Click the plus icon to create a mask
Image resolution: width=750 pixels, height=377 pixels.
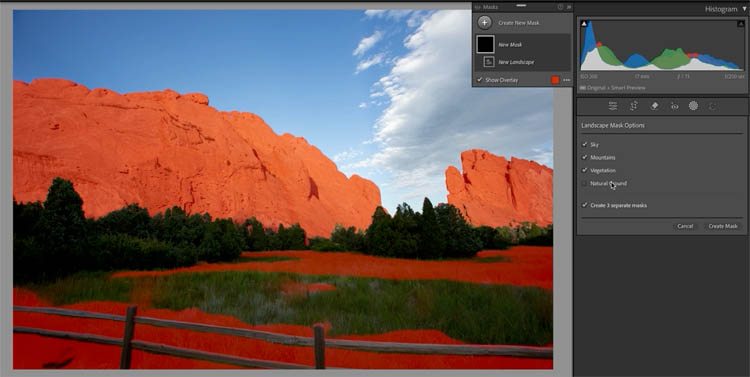pos(485,22)
